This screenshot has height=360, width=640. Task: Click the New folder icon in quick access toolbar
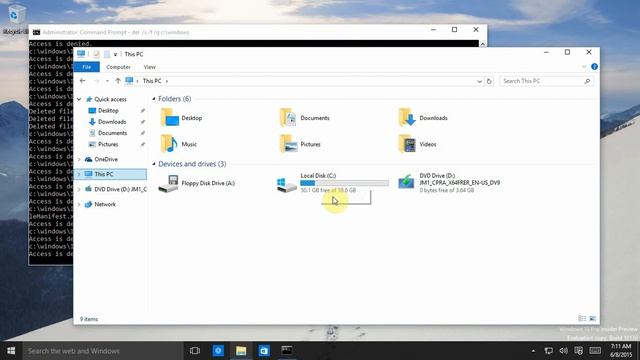pos(107,54)
